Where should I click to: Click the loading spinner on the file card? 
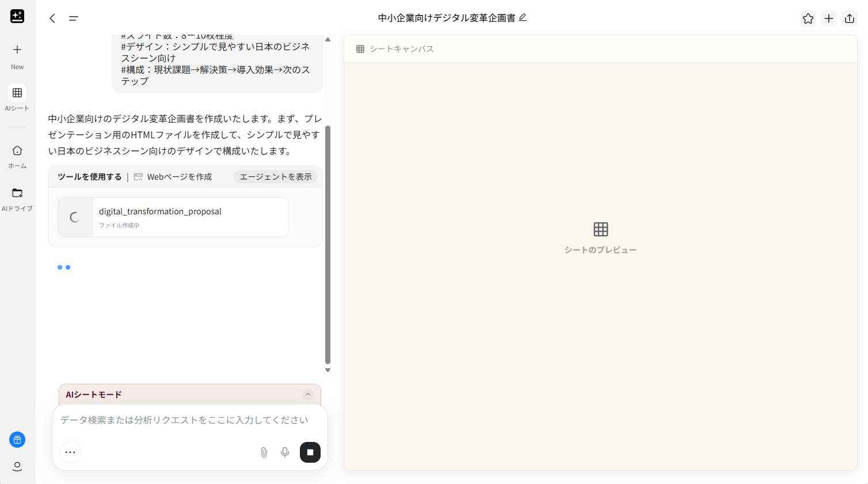tap(75, 217)
